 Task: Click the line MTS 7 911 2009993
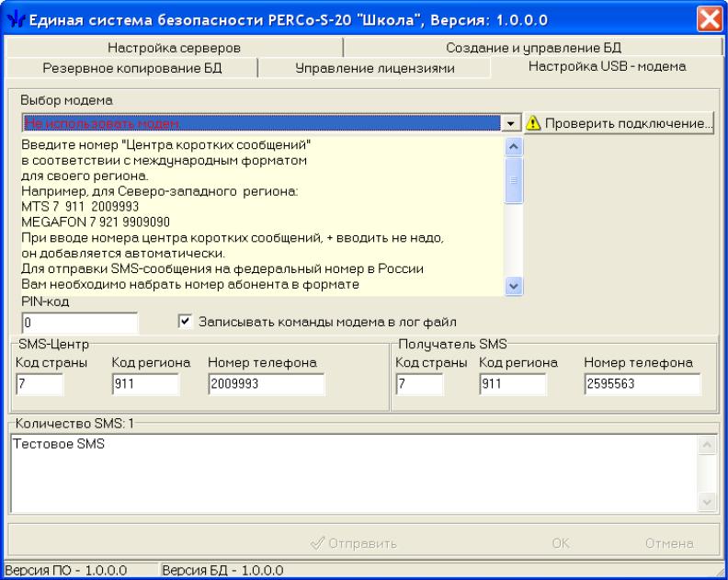pos(80,207)
